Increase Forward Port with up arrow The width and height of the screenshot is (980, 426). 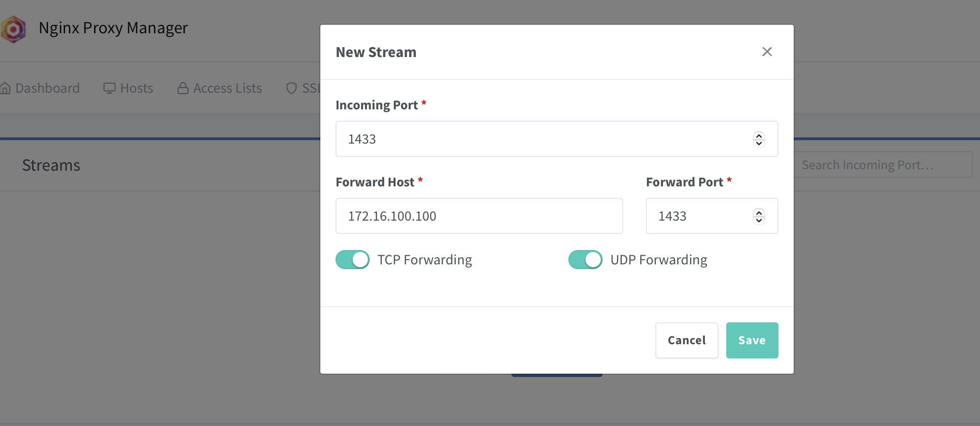tap(759, 212)
